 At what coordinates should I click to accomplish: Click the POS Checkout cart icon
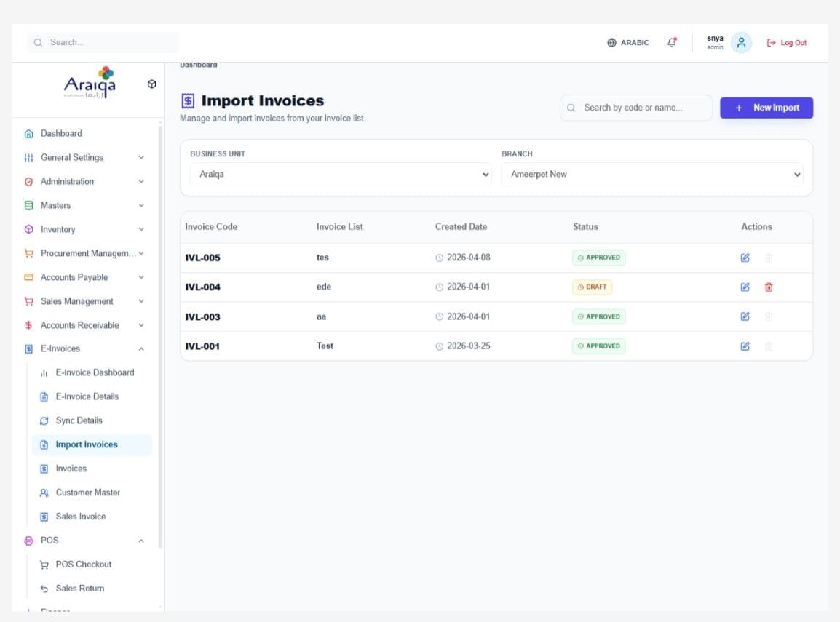pyautogui.click(x=44, y=565)
